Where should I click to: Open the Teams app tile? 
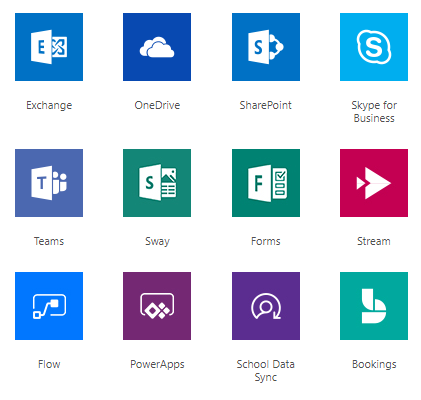(x=49, y=183)
